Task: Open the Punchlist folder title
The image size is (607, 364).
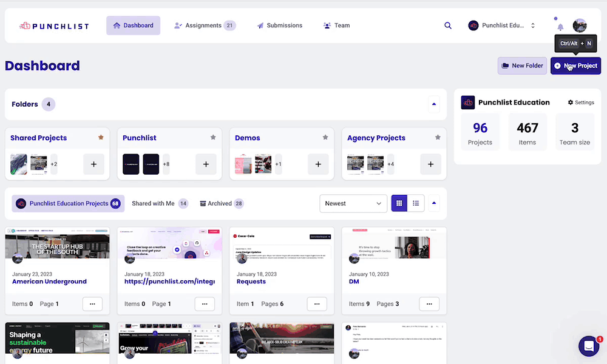Action: click(140, 138)
